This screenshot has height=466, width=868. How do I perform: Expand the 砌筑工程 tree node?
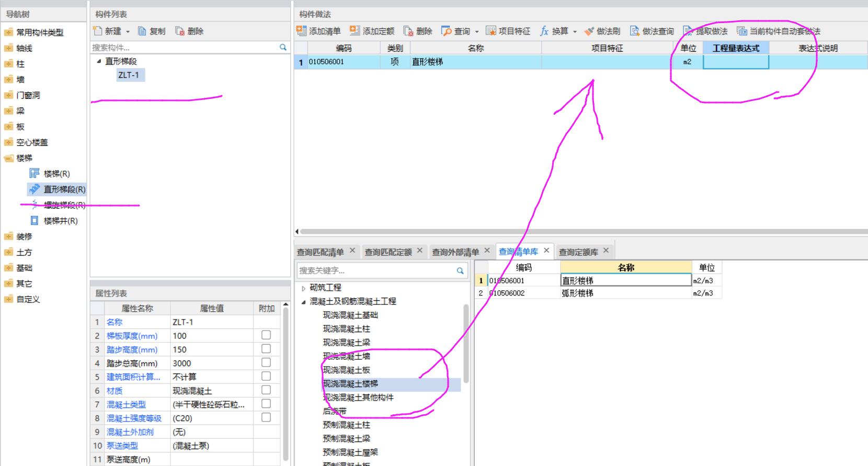[303, 288]
